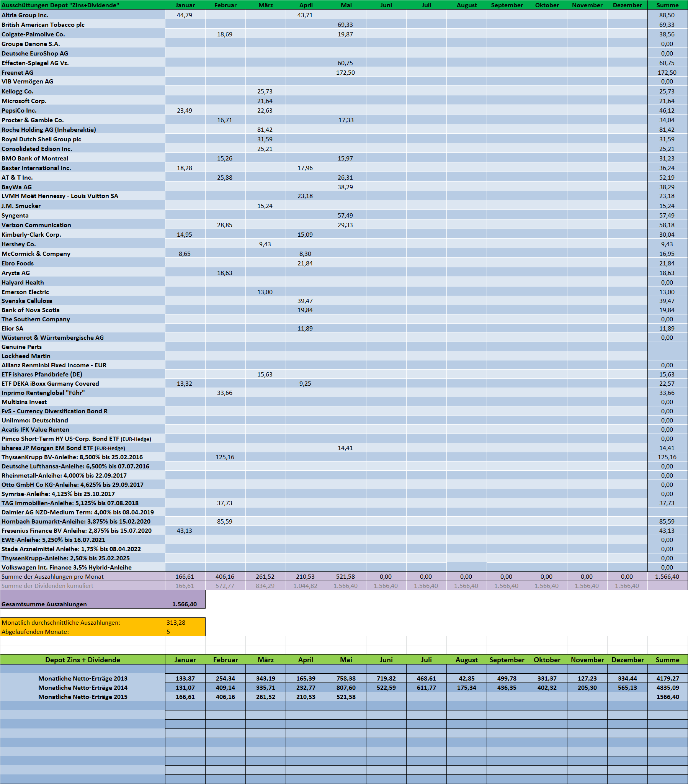Click the 2014 Summe value 4835,09
This screenshot has width=688, height=784.
coord(668,688)
